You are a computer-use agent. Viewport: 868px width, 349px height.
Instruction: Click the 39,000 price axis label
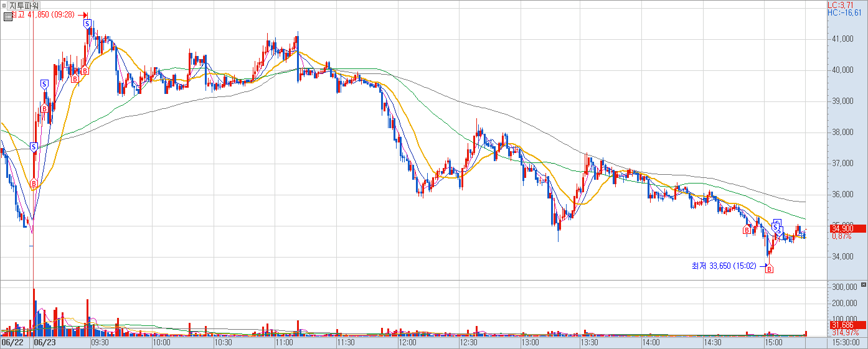coord(842,101)
